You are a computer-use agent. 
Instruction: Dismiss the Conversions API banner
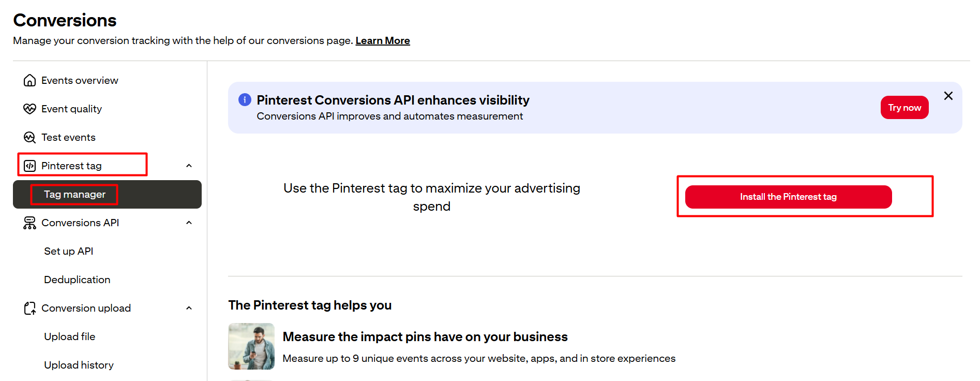[948, 96]
